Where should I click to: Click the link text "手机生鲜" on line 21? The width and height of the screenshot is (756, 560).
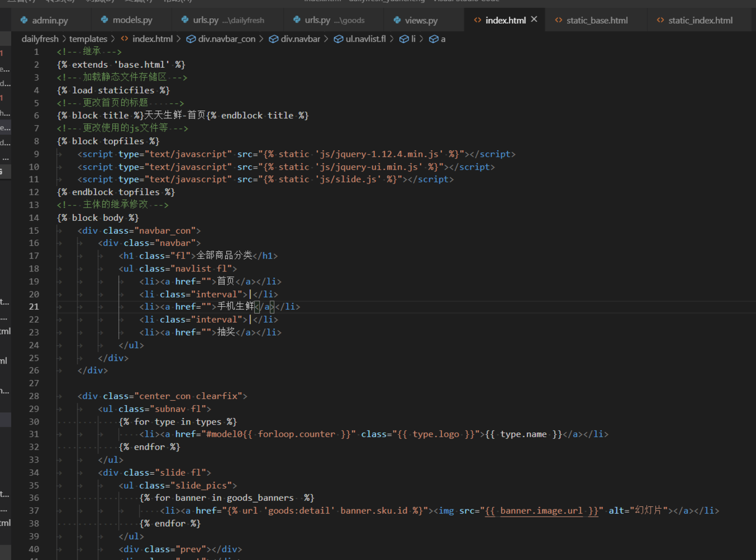(x=235, y=306)
